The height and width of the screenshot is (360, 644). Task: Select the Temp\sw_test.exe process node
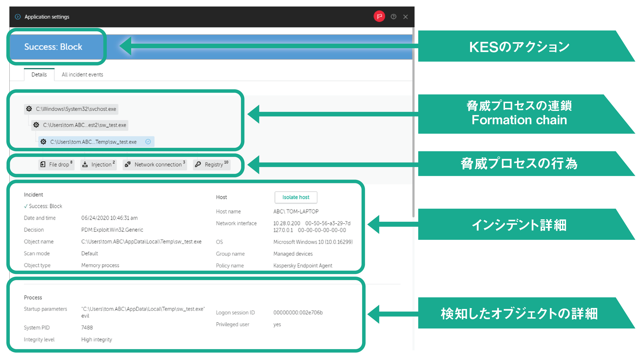click(x=96, y=142)
